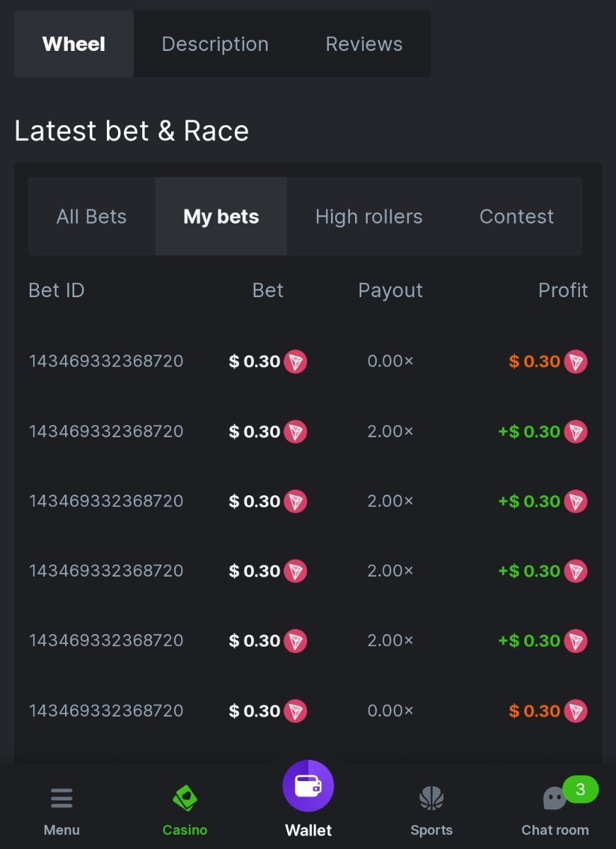Open the Description tab
The height and width of the screenshot is (849, 616).
coord(215,44)
